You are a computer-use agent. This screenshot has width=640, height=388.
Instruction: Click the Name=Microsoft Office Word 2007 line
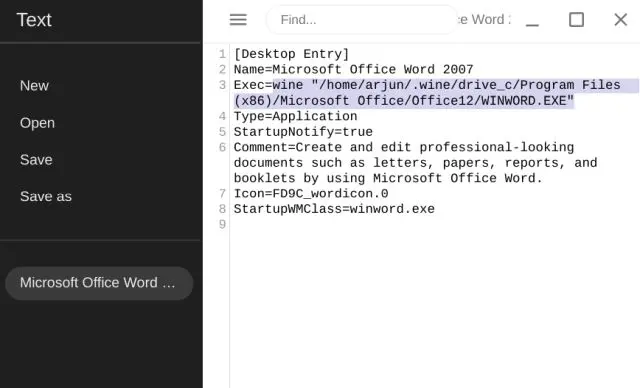pos(353,69)
